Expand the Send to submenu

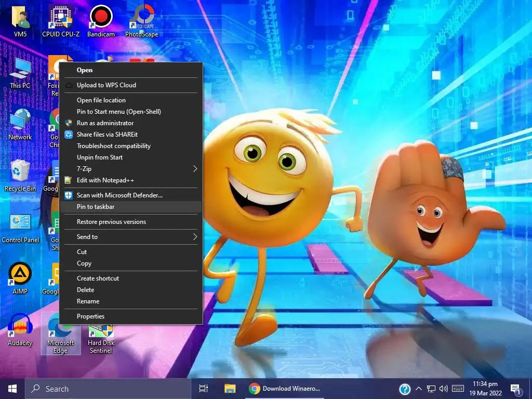[131, 237]
